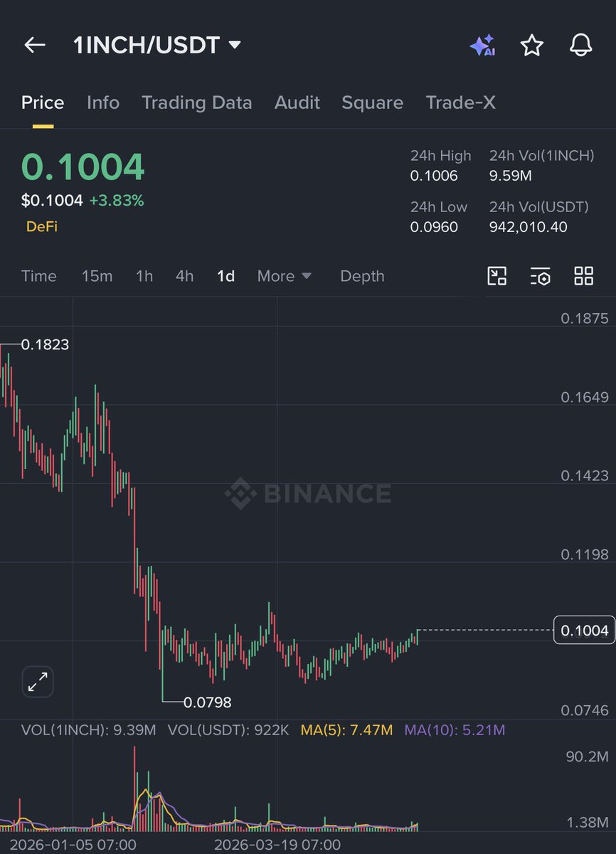
Task: Expand the More timeframes dropdown
Action: pyautogui.click(x=285, y=276)
